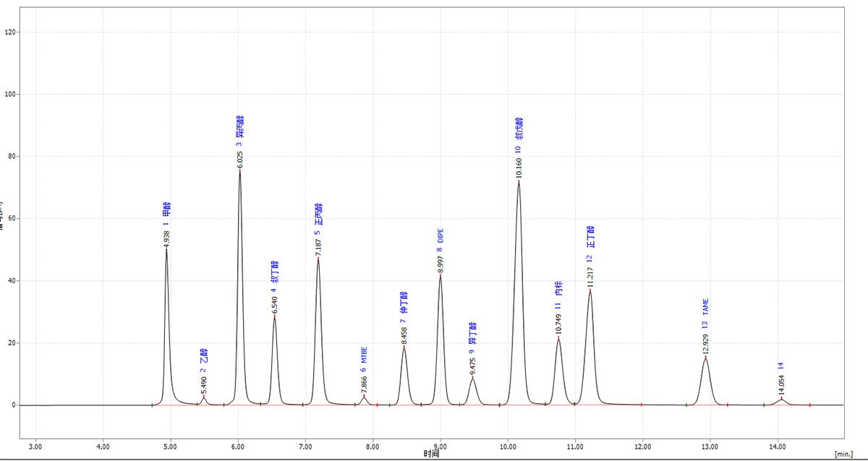The height and width of the screenshot is (461, 868).
Task: Click the peak 5 apex at 7.187
Action: coord(318,259)
